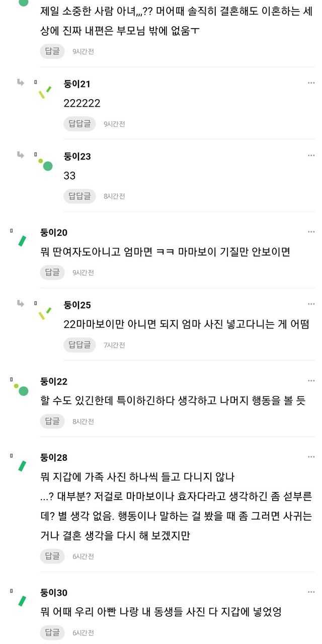Open more options for 둥이20 comment
The width and height of the screenshot is (322, 644).
coord(311,232)
